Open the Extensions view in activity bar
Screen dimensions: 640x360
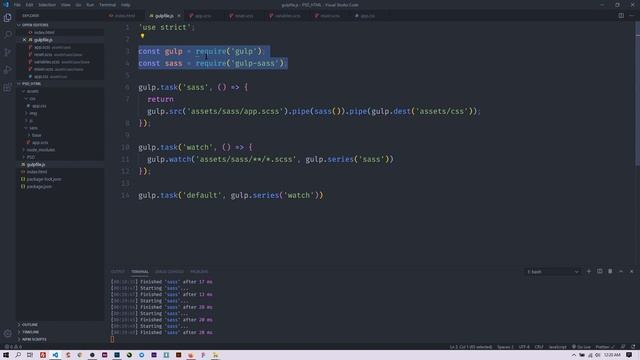[7, 87]
